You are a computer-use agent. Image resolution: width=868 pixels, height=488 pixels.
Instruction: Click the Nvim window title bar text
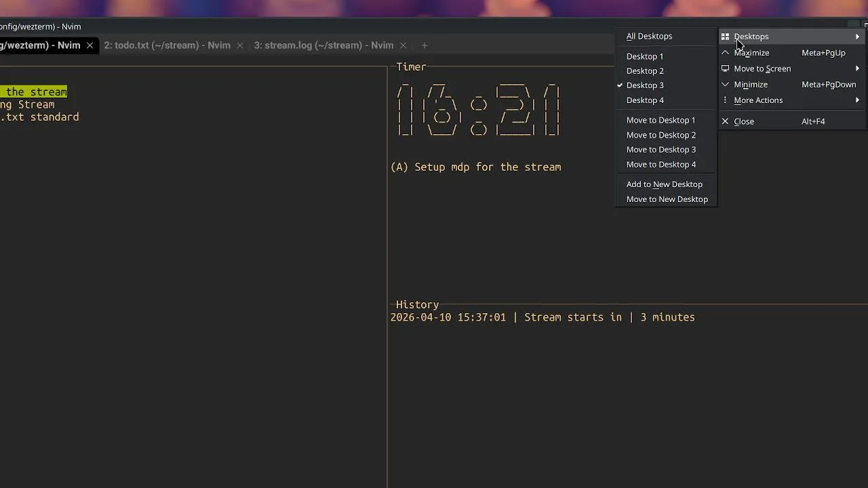point(41,26)
